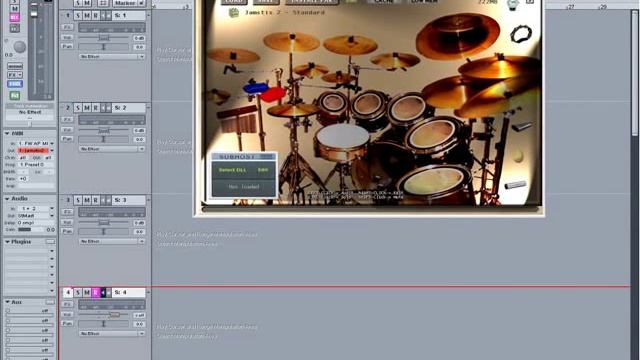Hit the blue cowbell block in Jamstix
640x360 pixels.
pyautogui.click(x=256, y=88)
